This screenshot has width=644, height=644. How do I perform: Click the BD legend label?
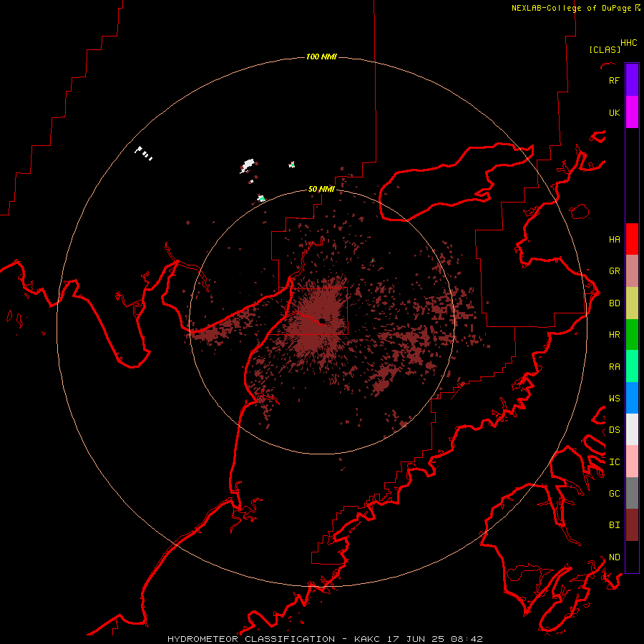[614, 303]
